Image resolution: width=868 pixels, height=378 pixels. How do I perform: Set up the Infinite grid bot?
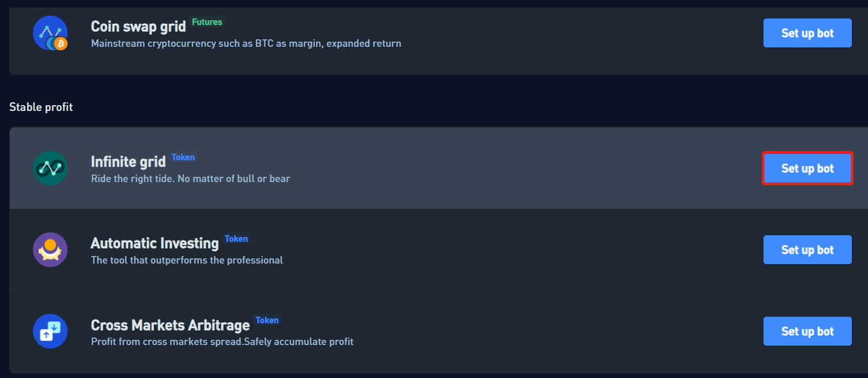tap(807, 168)
